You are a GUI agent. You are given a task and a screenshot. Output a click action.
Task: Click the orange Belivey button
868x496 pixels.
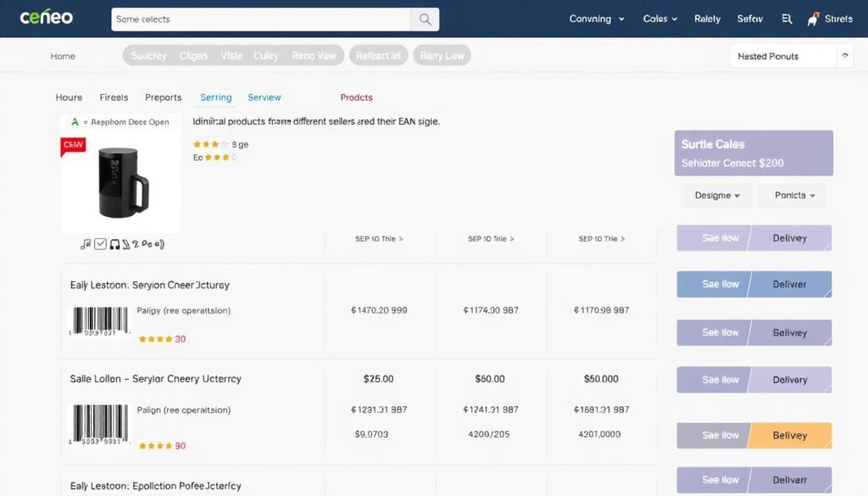point(789,435)
